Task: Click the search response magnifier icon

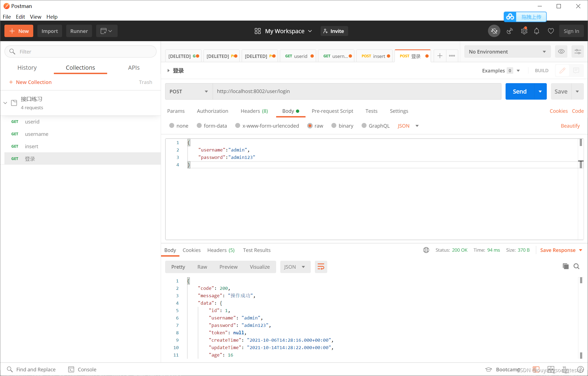Action: click(x=576, y=266)
